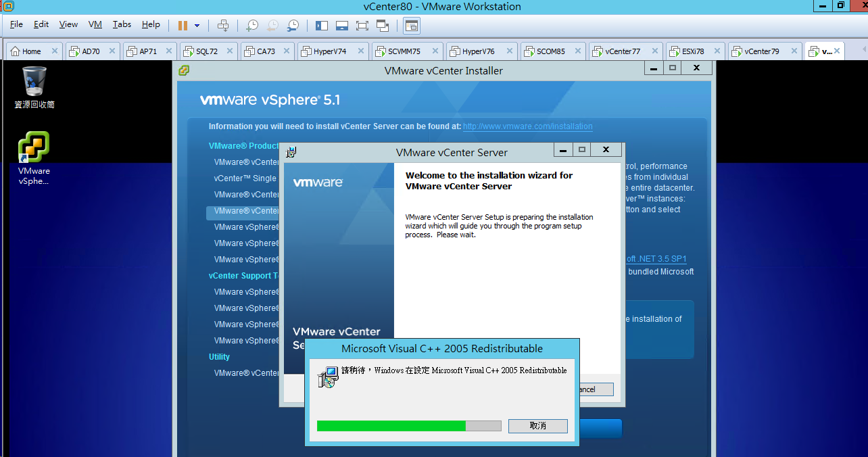Minimize the VMware vCenter Server wizard window
868x457 pixels.
pos(564,149)
